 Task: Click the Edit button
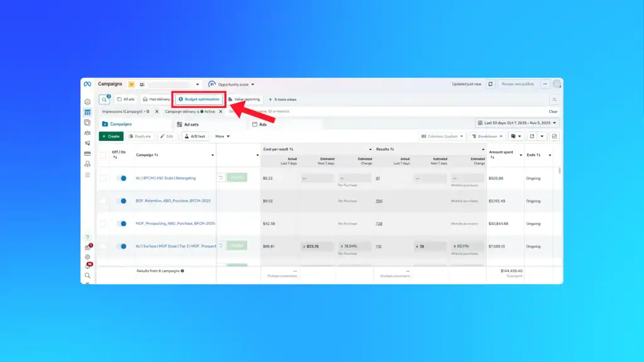click(166, 136)
